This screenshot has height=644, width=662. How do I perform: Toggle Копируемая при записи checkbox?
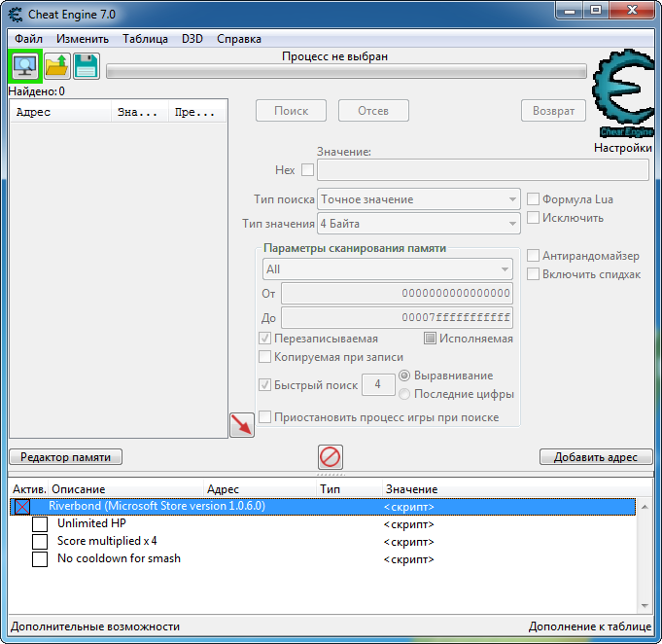click(x=264, y=357)
